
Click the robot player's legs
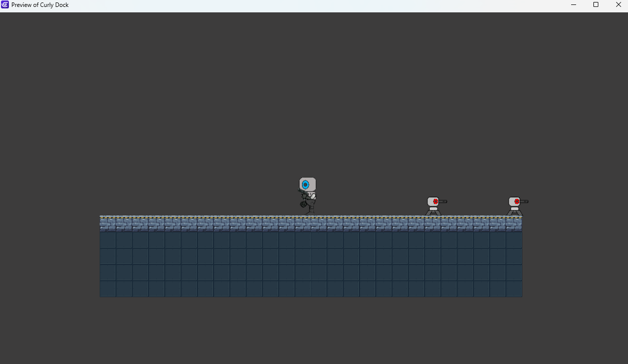tap(311, 208)
